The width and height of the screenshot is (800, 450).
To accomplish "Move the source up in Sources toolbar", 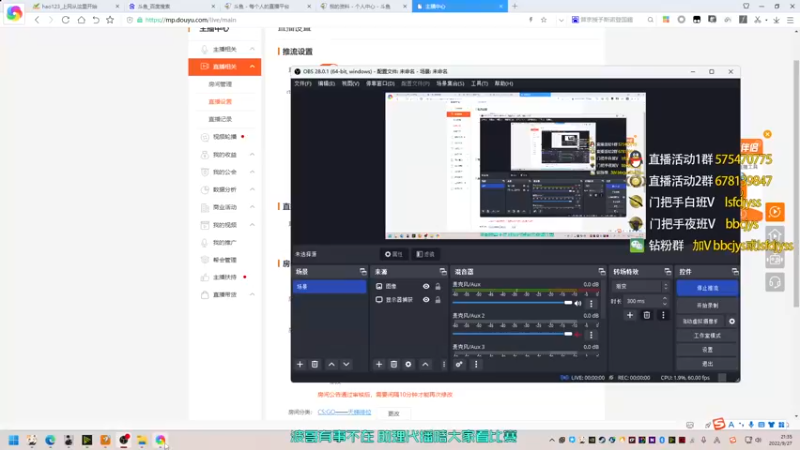I will (x=426, y=364).
